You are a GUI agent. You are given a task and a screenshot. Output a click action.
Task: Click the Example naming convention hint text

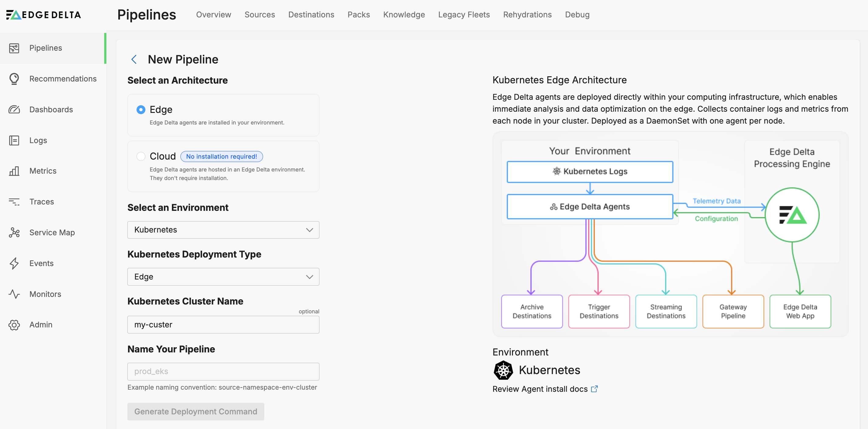[x=222, y=387]
